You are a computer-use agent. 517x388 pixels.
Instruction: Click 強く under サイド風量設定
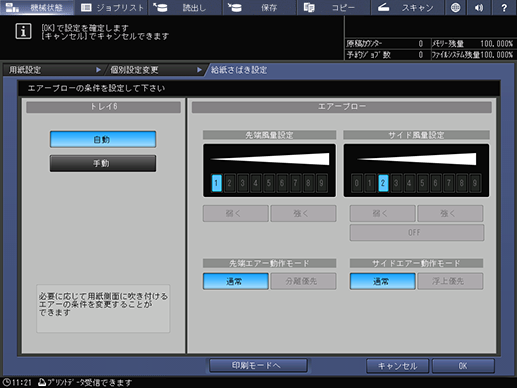tap(450, 214)
